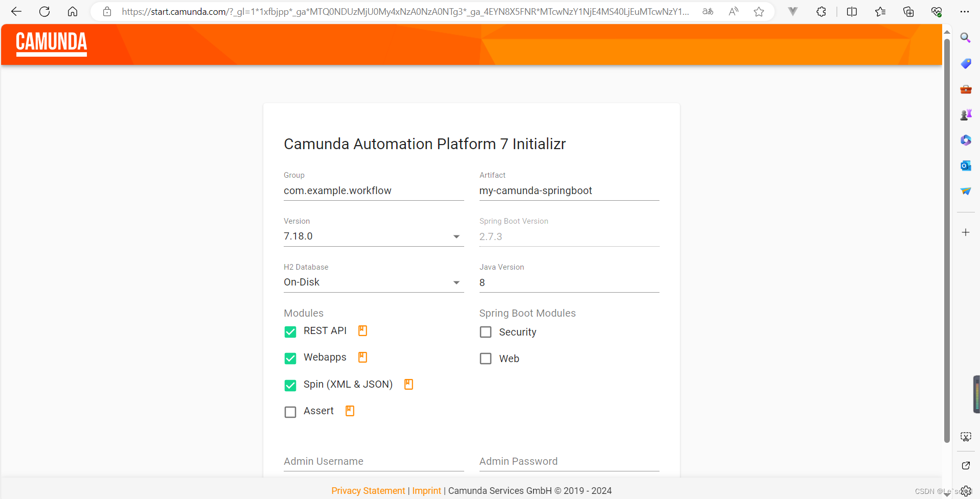Enable the Security Spring Boot module
Screen dimensions: 980x499
(485, 331)
